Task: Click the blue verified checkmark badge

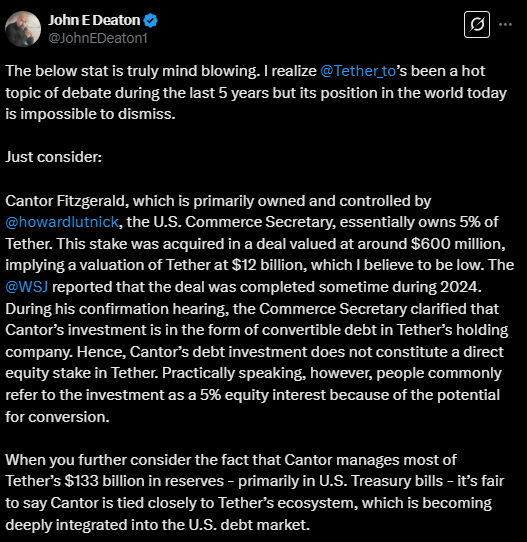Action: 151,20
